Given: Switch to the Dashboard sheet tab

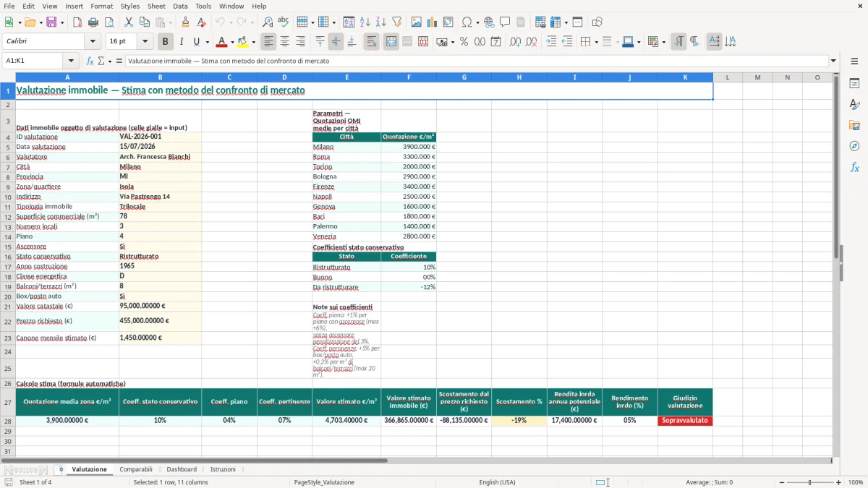Looking at the screenshot, I should (182, 469).
